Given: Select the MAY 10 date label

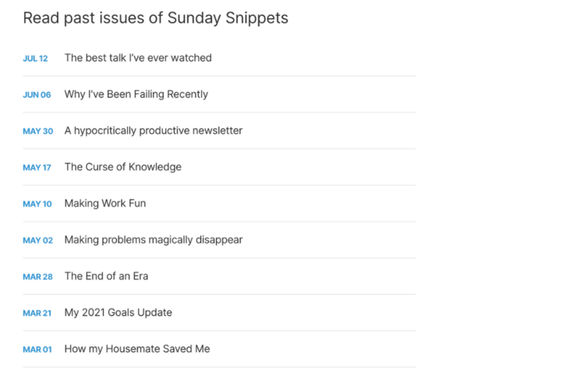Looking at the screenshot, I should tap(37, 204).
